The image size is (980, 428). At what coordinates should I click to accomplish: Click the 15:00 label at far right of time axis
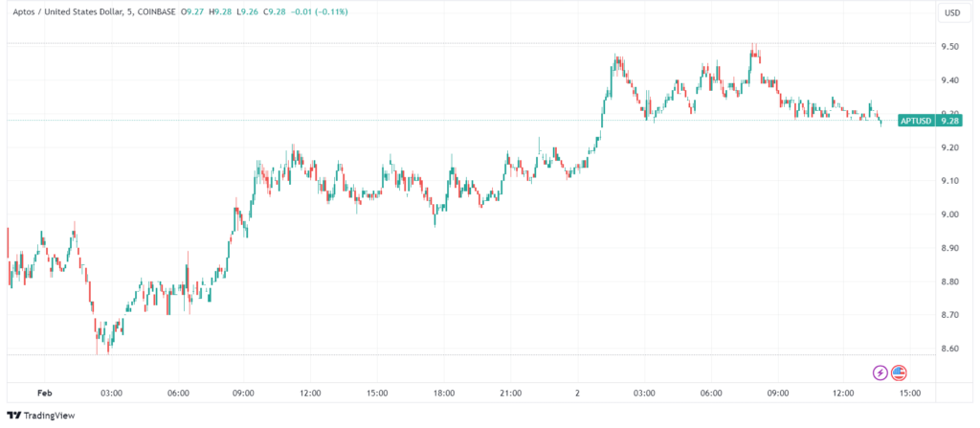tap(910, 393)
